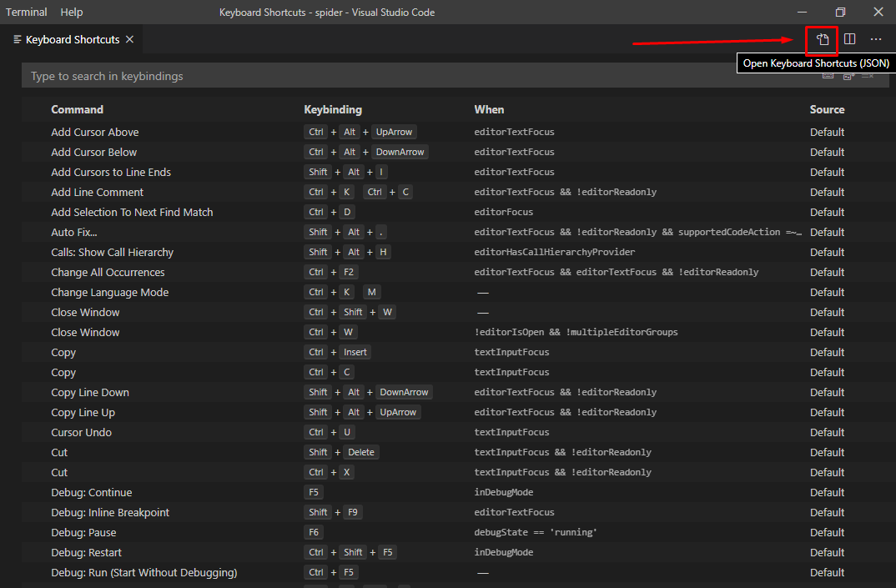Click the When column header
Viewport: 896px width, 588px height.
point(489,109)
